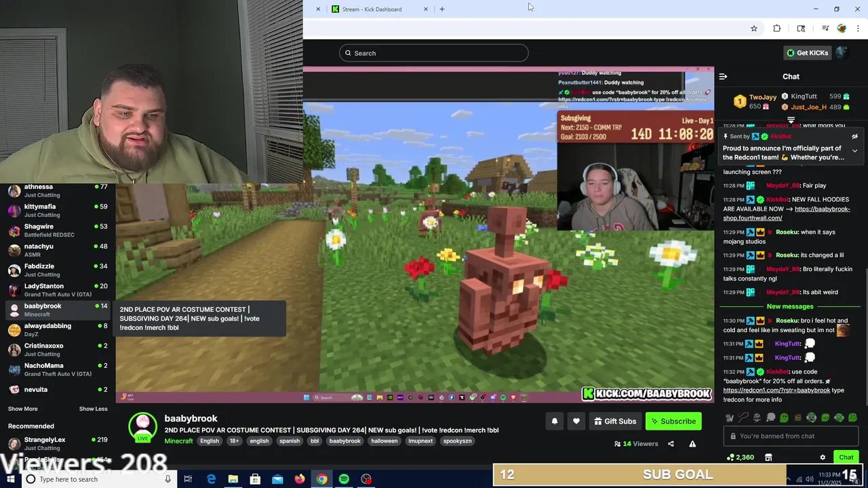Open alwaysdabbing's DayZ channel

(x=58, y=330)
